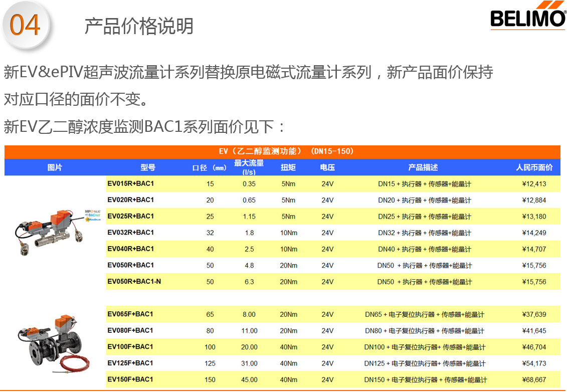This screenshot has width=567, height=392.
Task: Click the orange 04 section number badge
Action: coord(25,25)
